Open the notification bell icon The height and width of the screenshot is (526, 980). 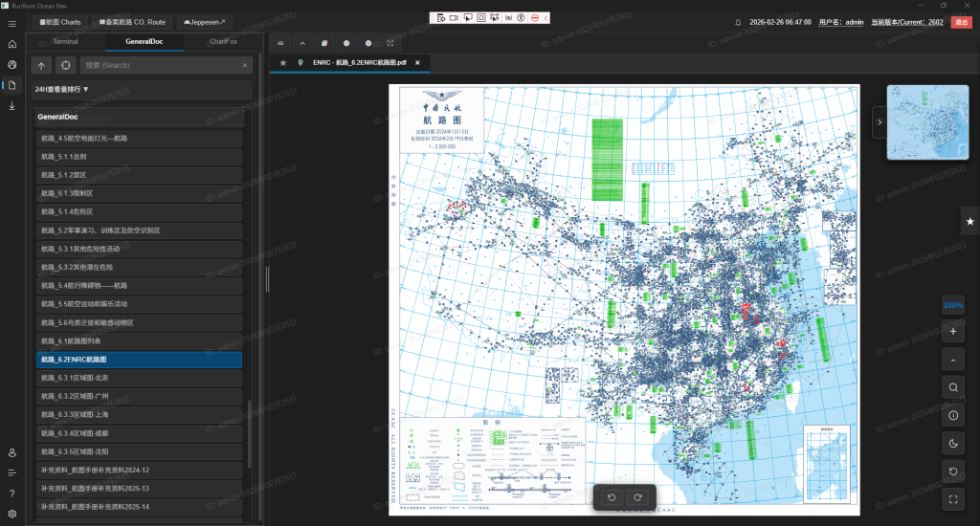[x=738, y=21]
